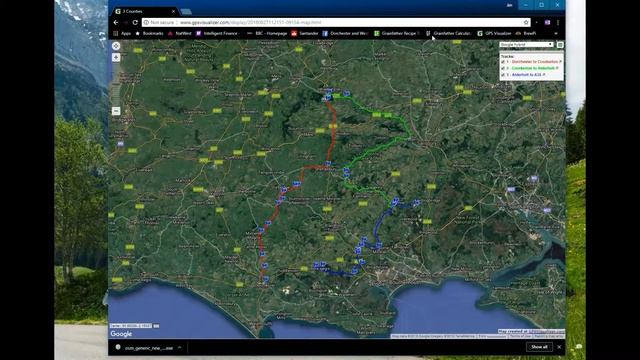Viewport: 640px width, 360px height.
Task: Open the Santander bookmark
Action: (305, 33)
